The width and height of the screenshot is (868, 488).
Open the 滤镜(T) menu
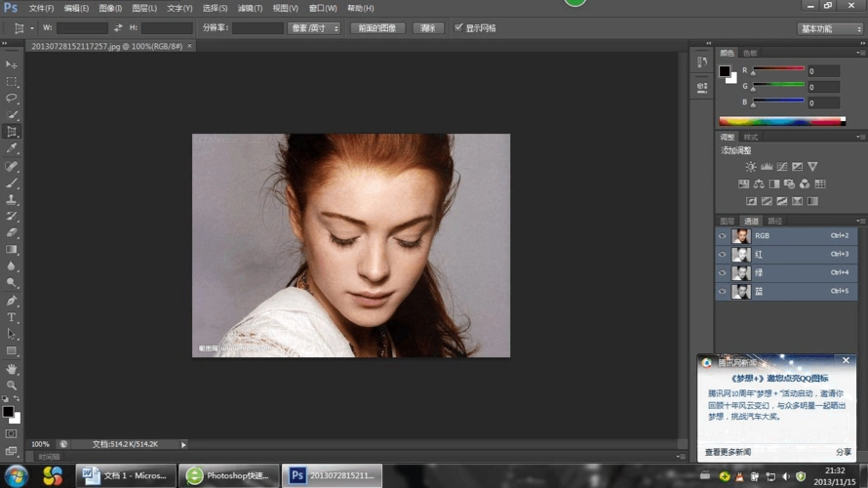coord(251,8)
